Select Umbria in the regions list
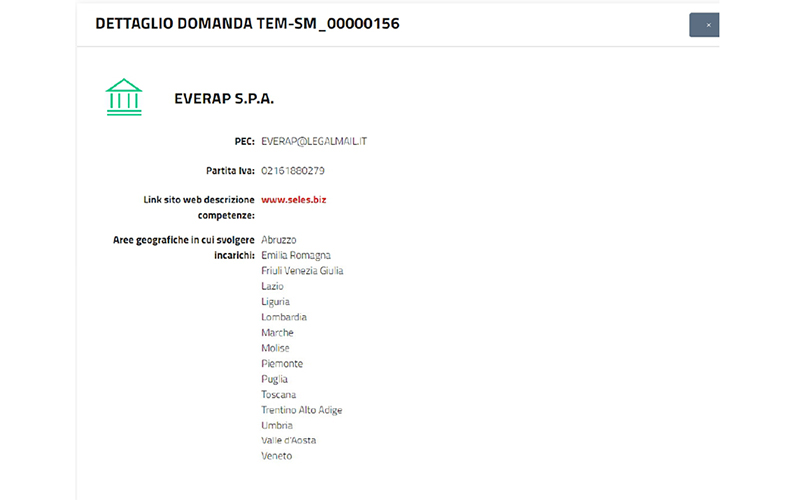Viewport: 800px width, 500px height. pos(277,425)
